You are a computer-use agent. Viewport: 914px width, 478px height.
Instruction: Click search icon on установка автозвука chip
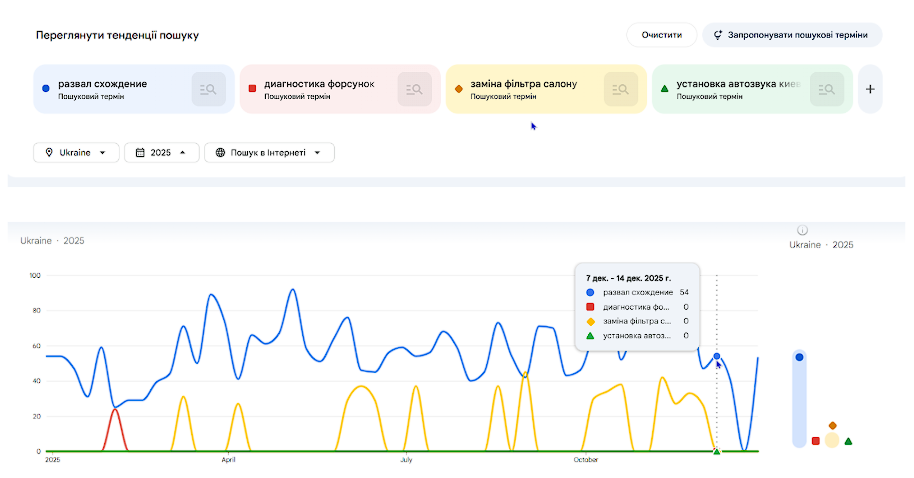pyautogui.click(x=827, y=89)
